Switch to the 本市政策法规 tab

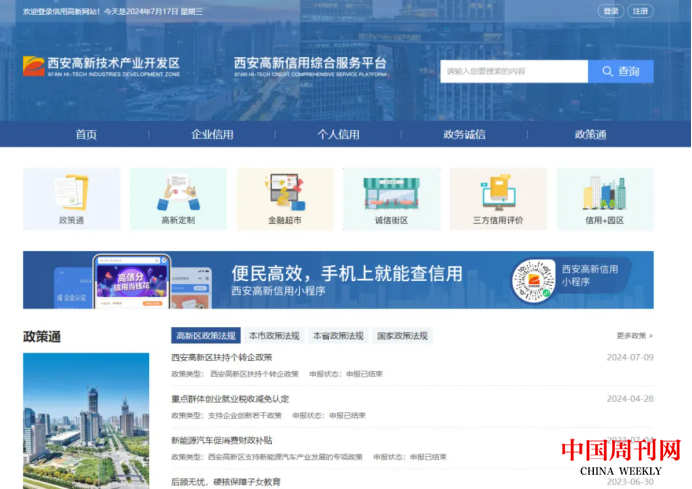pyautogui.click(x=273, y=336)
